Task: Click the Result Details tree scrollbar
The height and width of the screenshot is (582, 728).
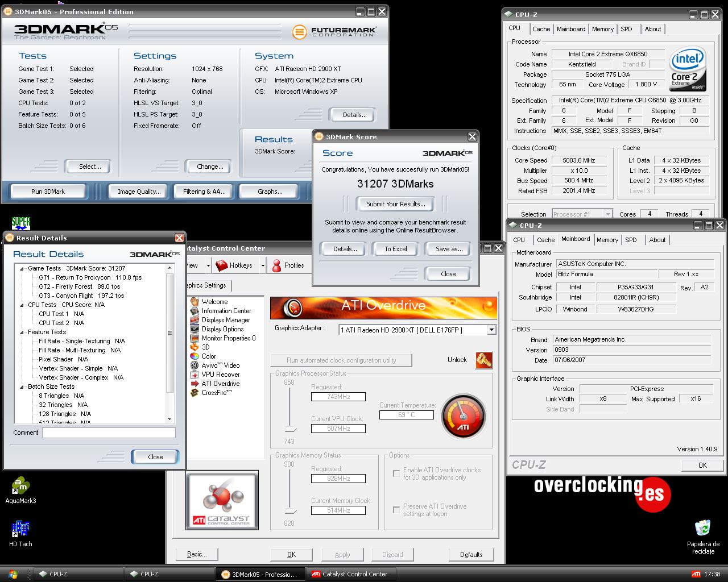Action: [x=169, y=332]
